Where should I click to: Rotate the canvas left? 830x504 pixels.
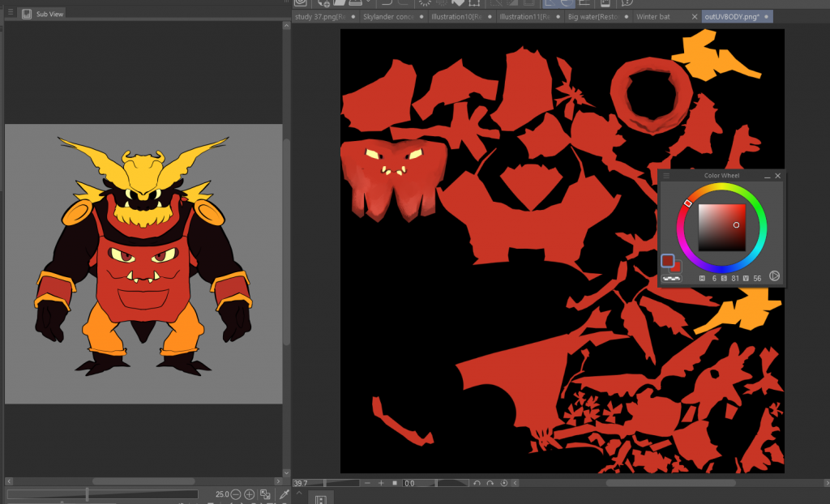point(477,484)
